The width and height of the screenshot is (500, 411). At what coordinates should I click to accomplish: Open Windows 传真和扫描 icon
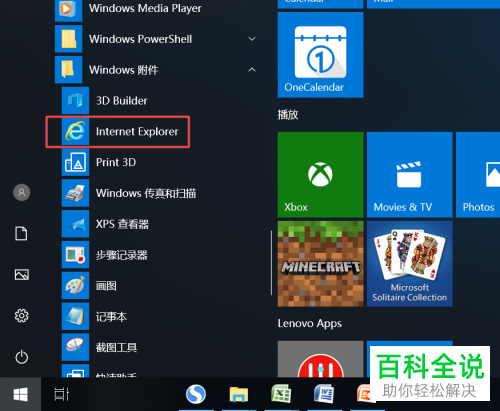(75, 193)
